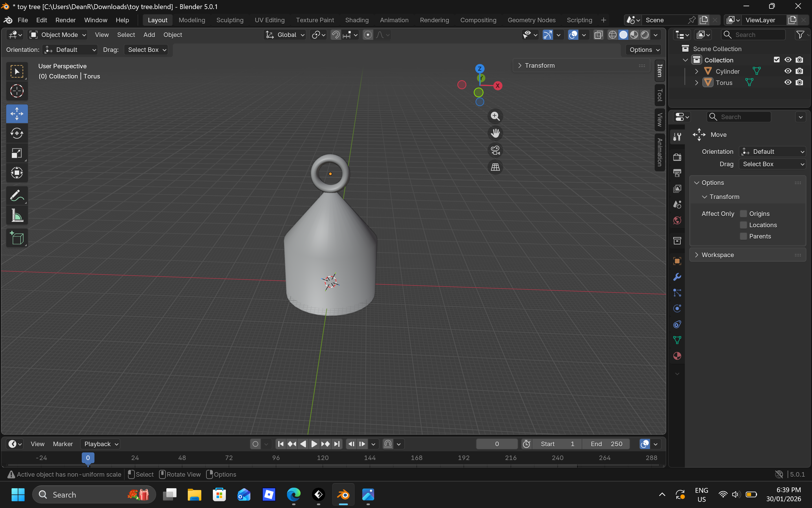Screen dimensions: 812x508
Task: Switch to the Shading workspace tab
Action: [x=357, y=20]
